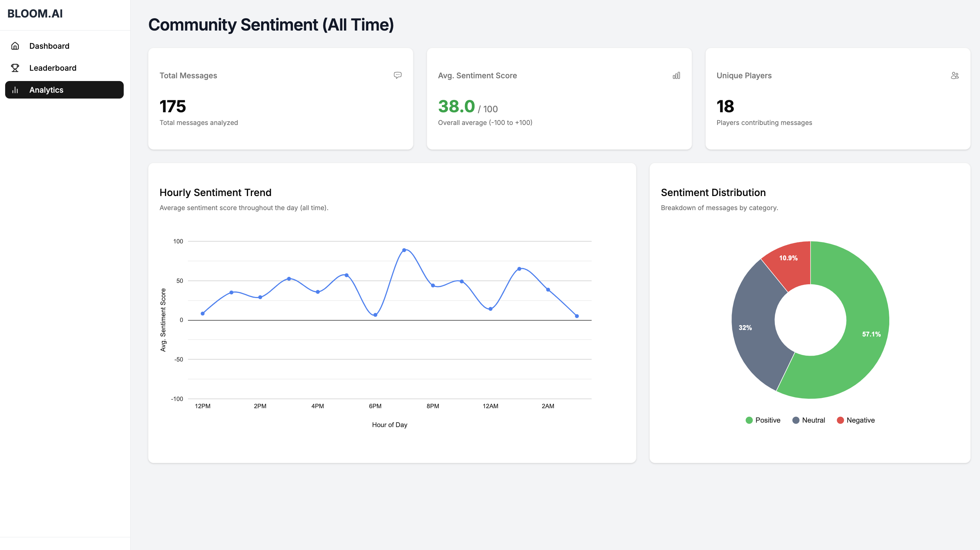
Task: Click the 12PM data point on the chart
Action: coord(203,313)
